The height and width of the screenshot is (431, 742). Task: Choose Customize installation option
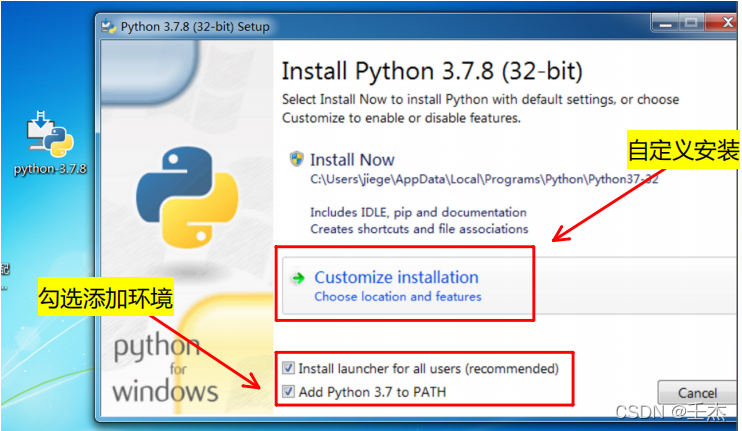point(396,278)
